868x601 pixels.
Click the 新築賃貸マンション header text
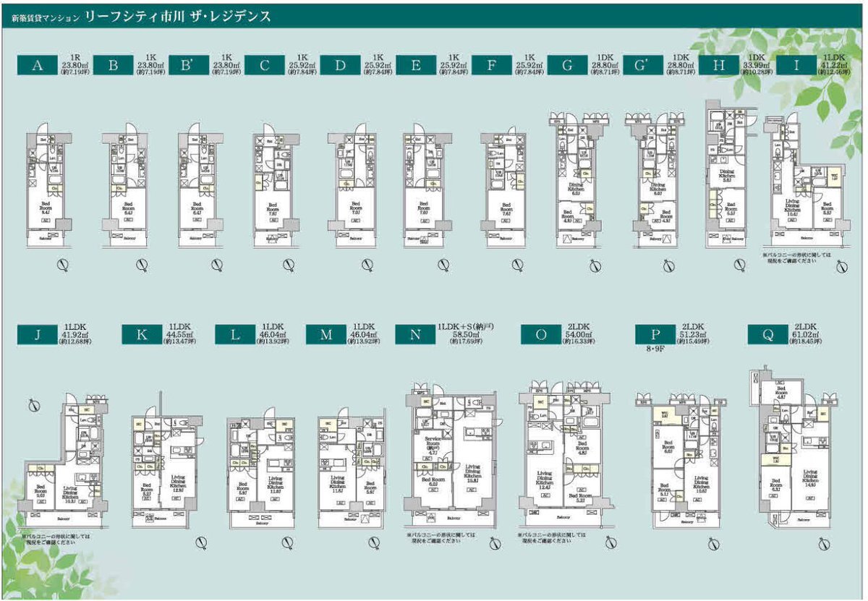45,17
